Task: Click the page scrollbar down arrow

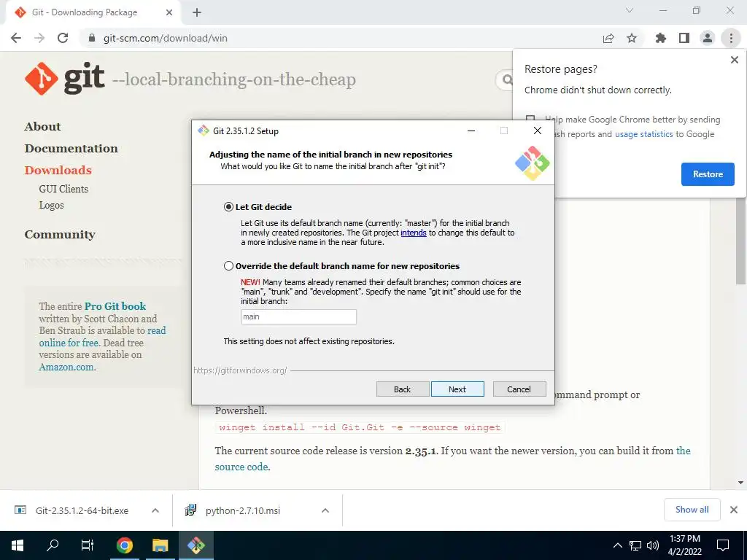Action: 741,483
